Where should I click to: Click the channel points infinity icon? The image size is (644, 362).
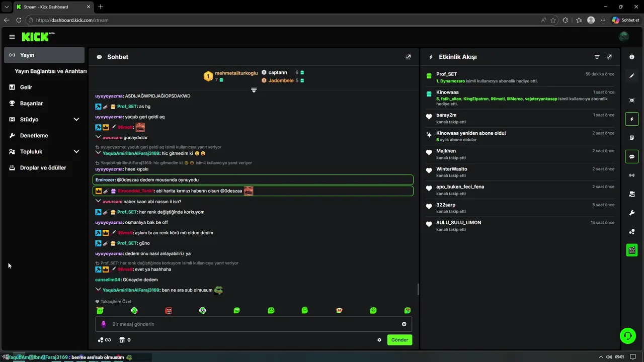point(104,340)
